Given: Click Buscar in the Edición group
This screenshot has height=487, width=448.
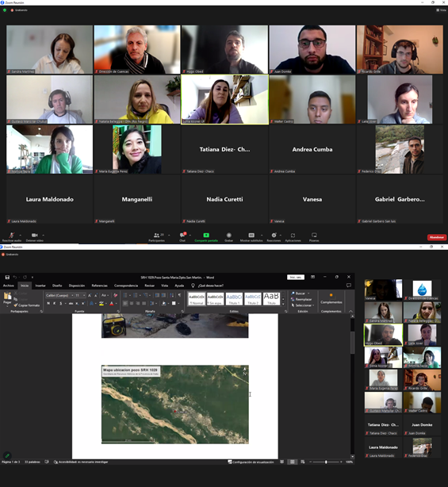Looking at the screenshot, I should coord(301,293).
